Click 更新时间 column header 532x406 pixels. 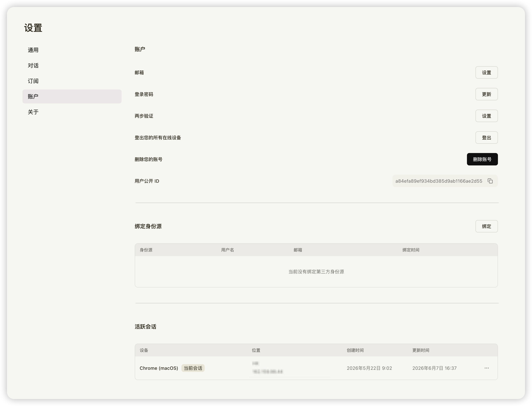(421, 350)
